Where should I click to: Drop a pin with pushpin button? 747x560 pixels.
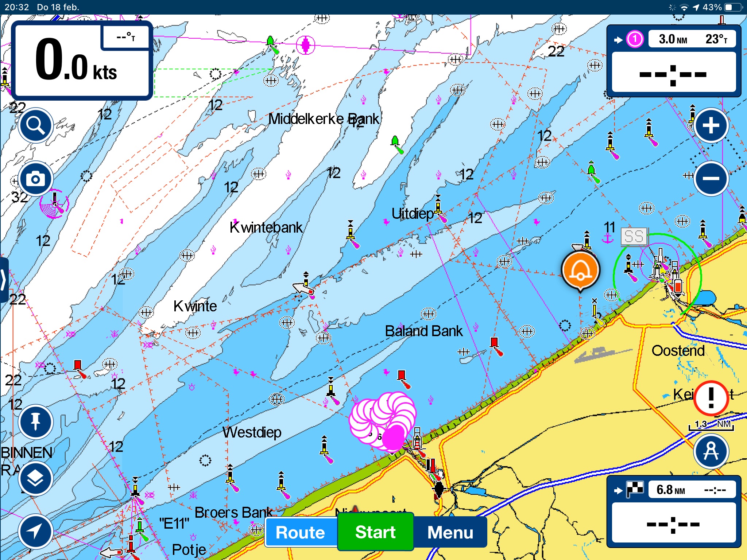[x=36, y=422]
